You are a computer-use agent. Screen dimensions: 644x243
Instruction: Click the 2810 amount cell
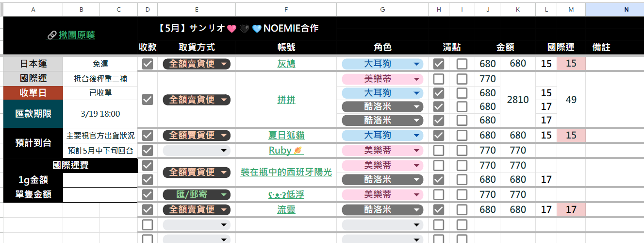(x=518, y=100)
